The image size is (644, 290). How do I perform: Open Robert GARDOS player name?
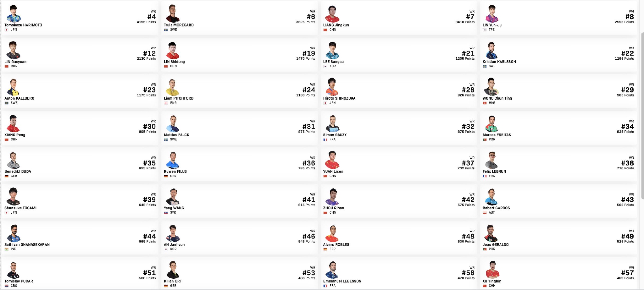click(x=496, y=208)
